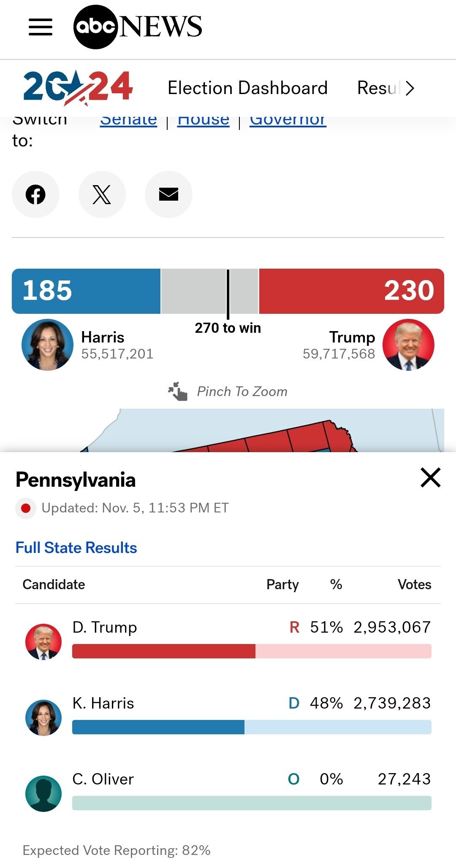Click the C. Oliver placeholder avatar
Image resolution: width=456 pixels, height=868 pixels.
43,793
